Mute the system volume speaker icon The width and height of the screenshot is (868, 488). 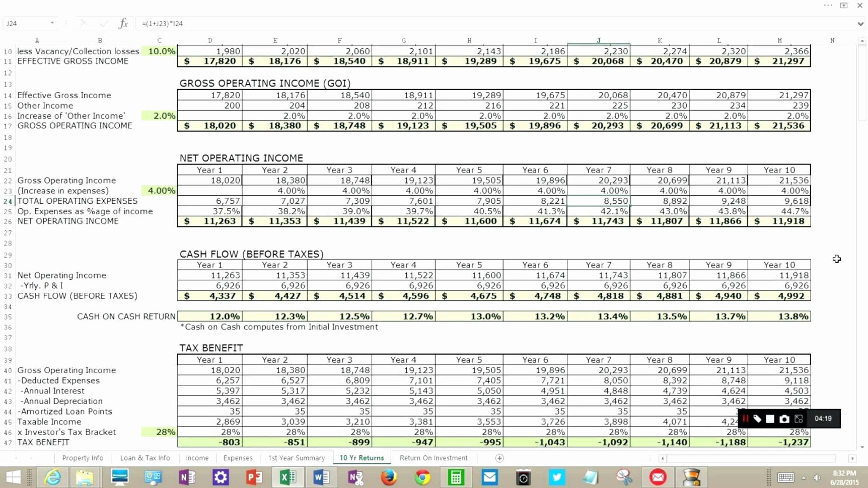click(818, 477)
